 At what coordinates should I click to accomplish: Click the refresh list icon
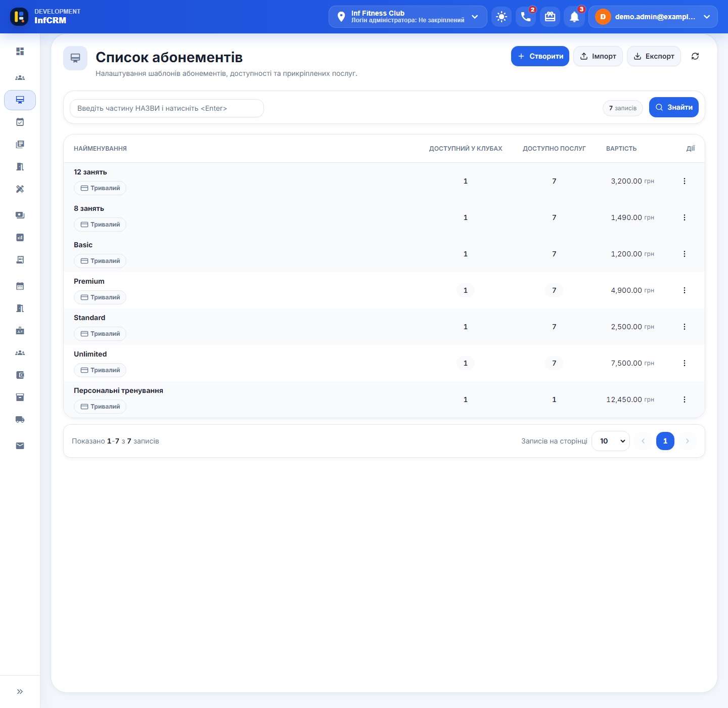click(x=695, y=56)
